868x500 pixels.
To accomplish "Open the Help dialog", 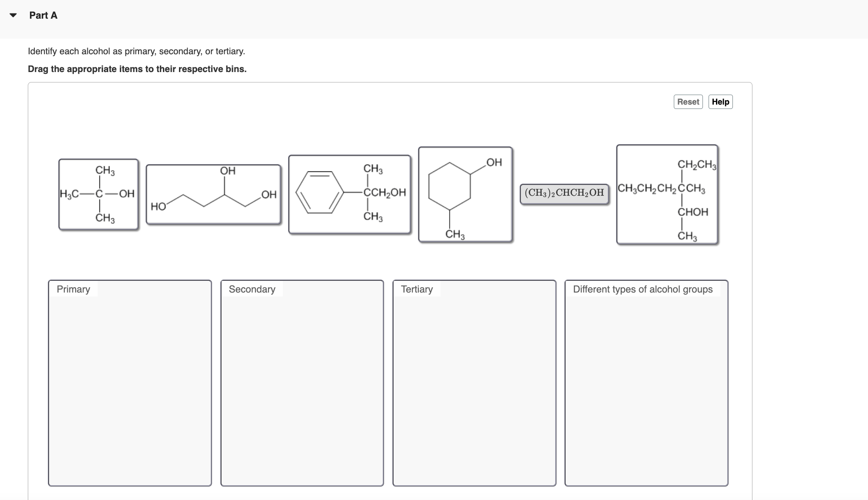I will point(720,102).
